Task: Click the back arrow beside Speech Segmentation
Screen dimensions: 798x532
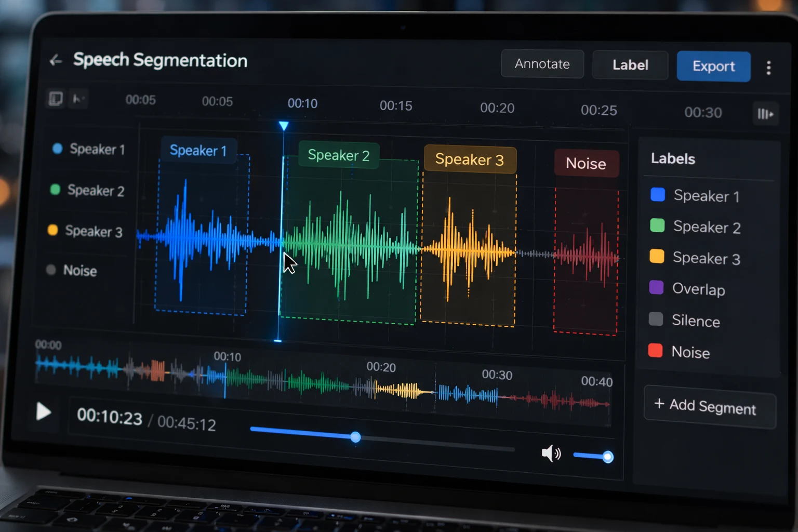Action: [x=56, y=61]
